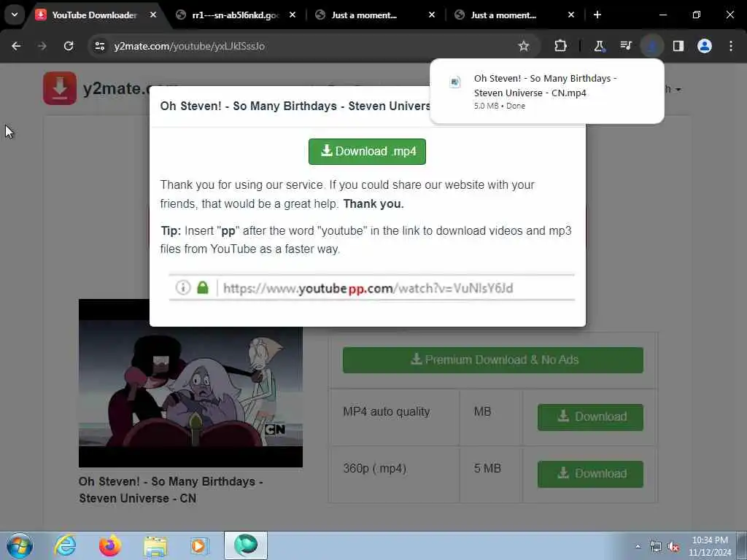Switch to the rr1---sn-ab5l6nkd tab
This screenshot has width=747, height=560.
235,15
